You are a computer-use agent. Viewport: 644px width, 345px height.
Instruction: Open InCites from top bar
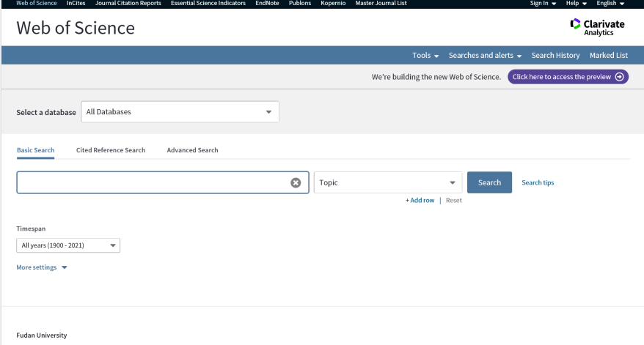coord(76,3)
